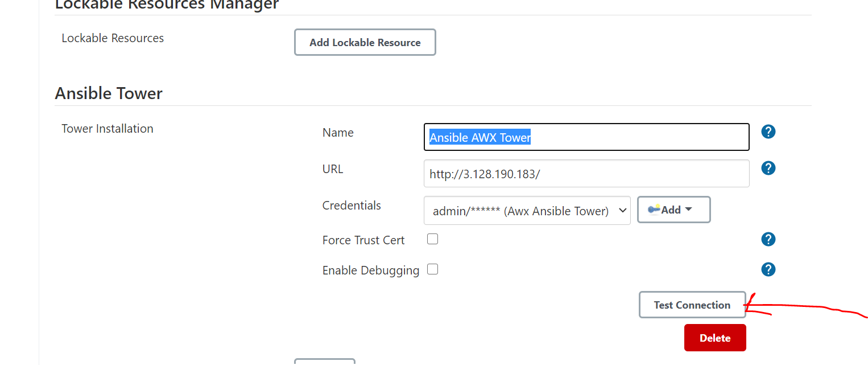Expand the Add credentials menu
Screen dimensions: 868x365
(673, 210)
